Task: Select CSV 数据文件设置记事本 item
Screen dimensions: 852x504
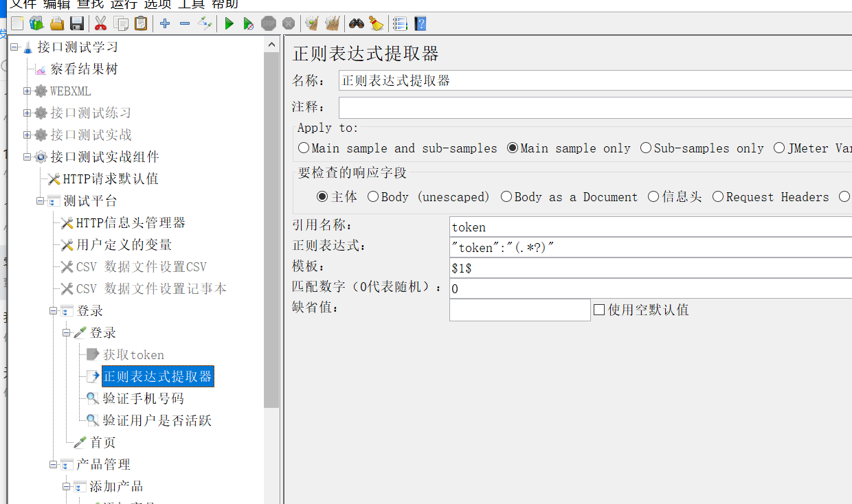Action: coord(151,289)
